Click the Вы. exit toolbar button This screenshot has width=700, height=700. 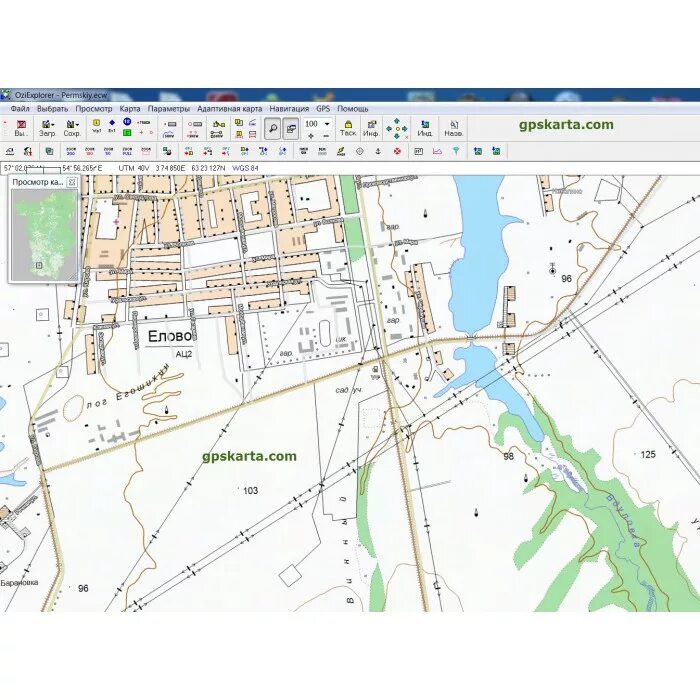pyautogui.click(x=21, y=128)
